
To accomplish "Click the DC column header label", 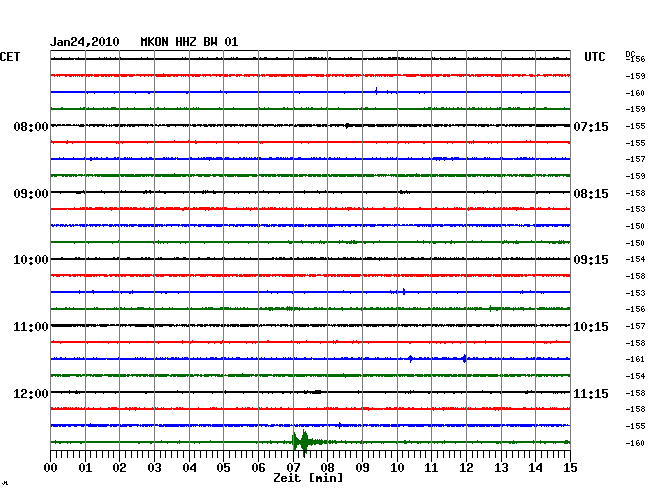I will pos(630,54).
